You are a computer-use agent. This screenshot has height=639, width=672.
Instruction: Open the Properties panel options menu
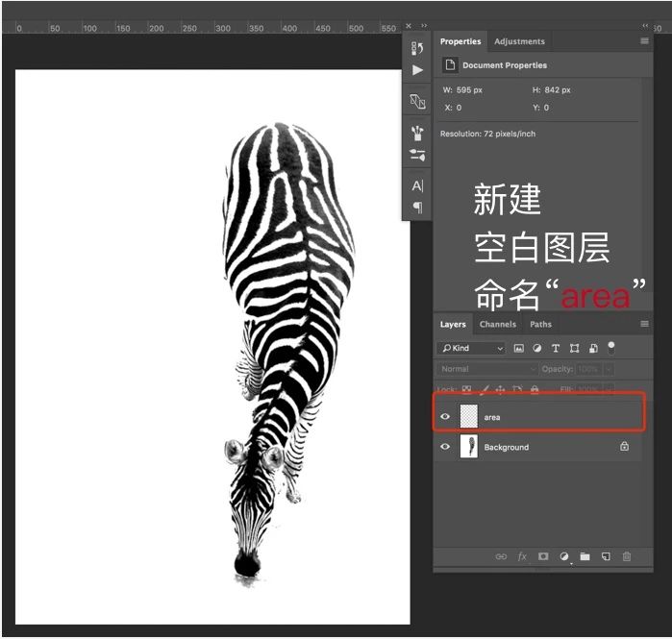(644, 41)
